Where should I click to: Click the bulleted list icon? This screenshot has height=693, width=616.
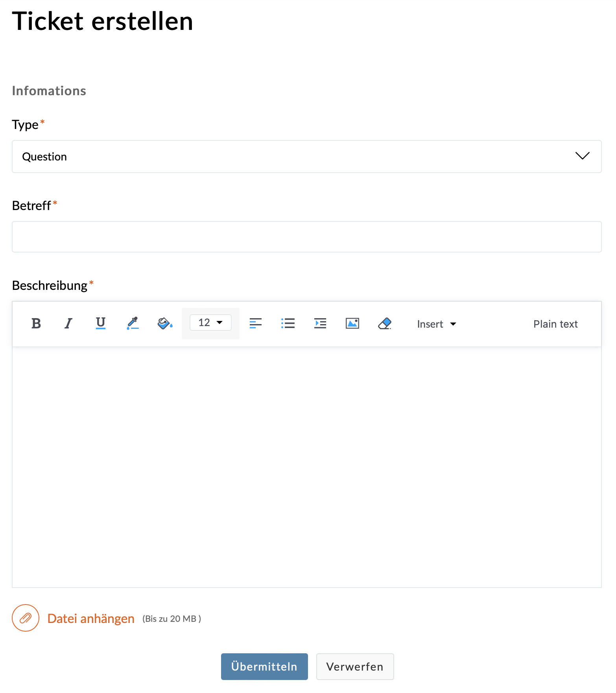pos(288,324)
